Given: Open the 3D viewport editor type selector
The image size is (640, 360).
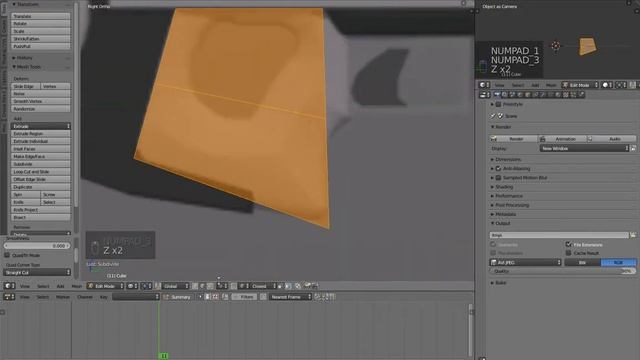Looking at the screenshot, I should [9, 286].
